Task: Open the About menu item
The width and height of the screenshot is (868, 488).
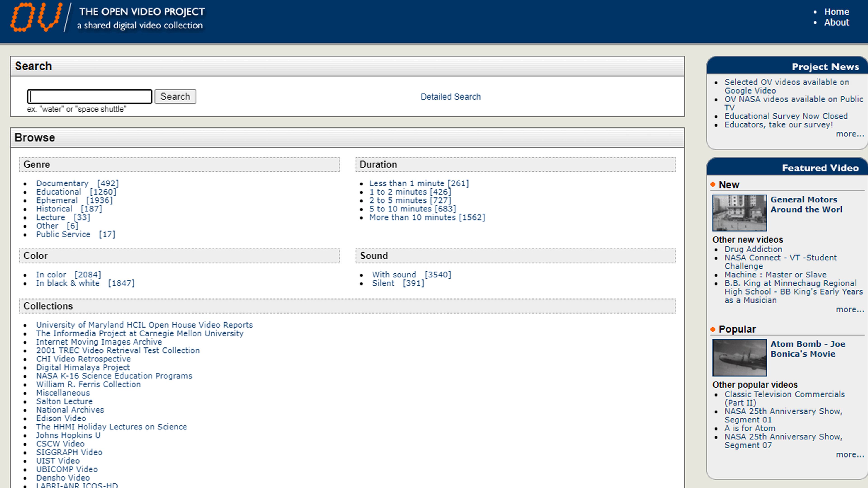Action: pyautogui.click(x=836, y=23)
